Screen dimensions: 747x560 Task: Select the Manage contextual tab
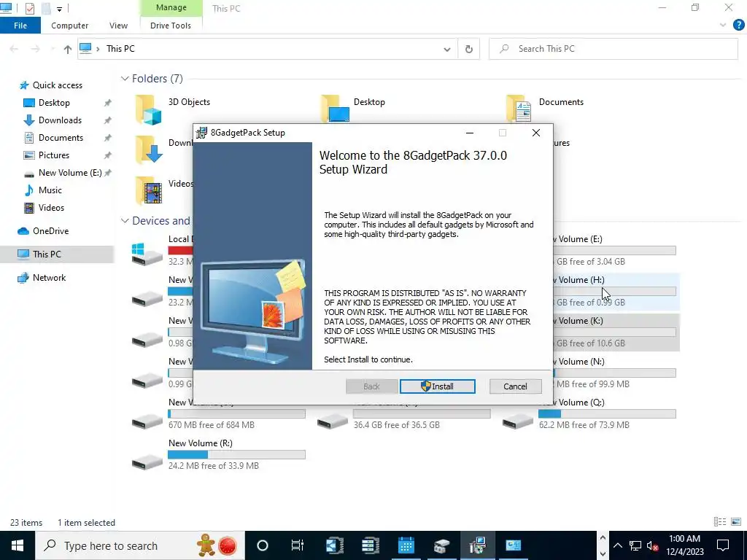tap(171, 7)
